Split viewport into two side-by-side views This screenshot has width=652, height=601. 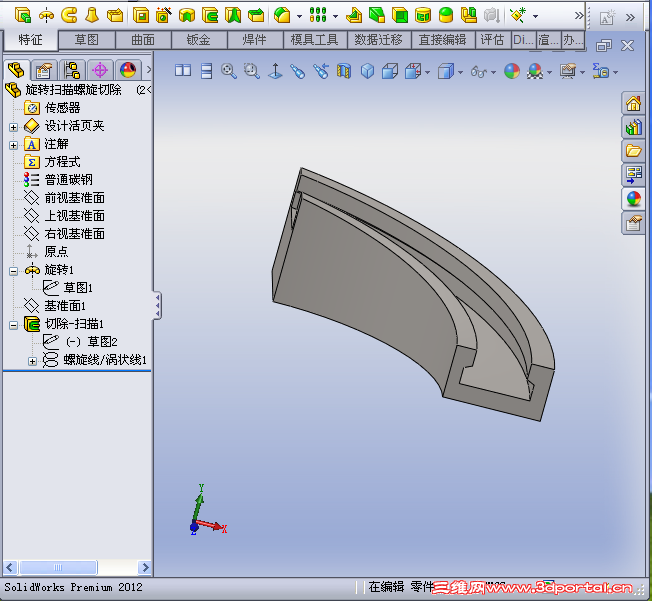tap(183, 71)
